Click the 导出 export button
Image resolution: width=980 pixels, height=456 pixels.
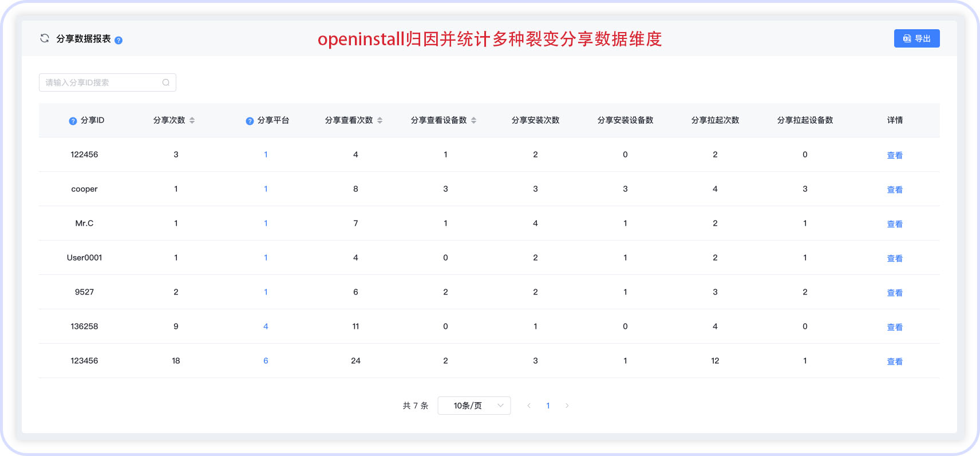pos(916,38)
